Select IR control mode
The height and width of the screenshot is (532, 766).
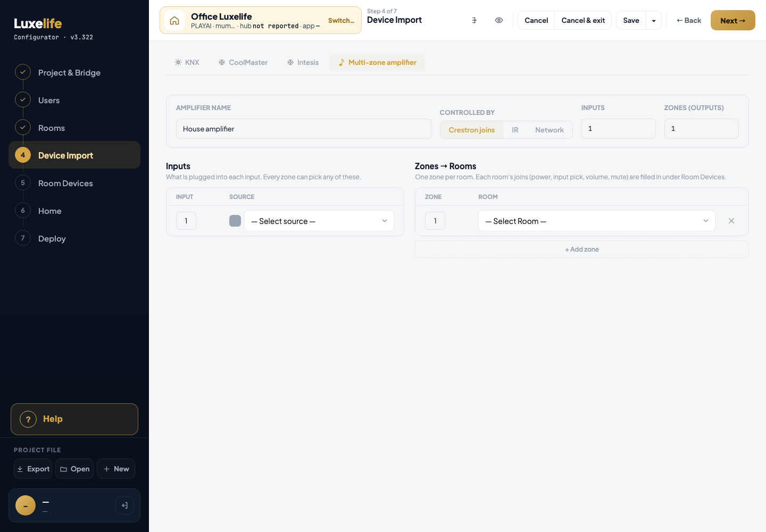(515, 130)
